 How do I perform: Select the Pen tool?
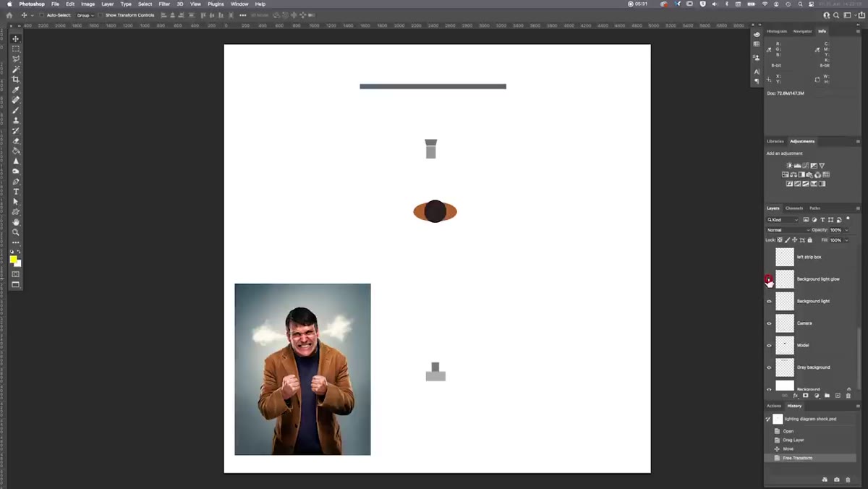click(16, 181)
